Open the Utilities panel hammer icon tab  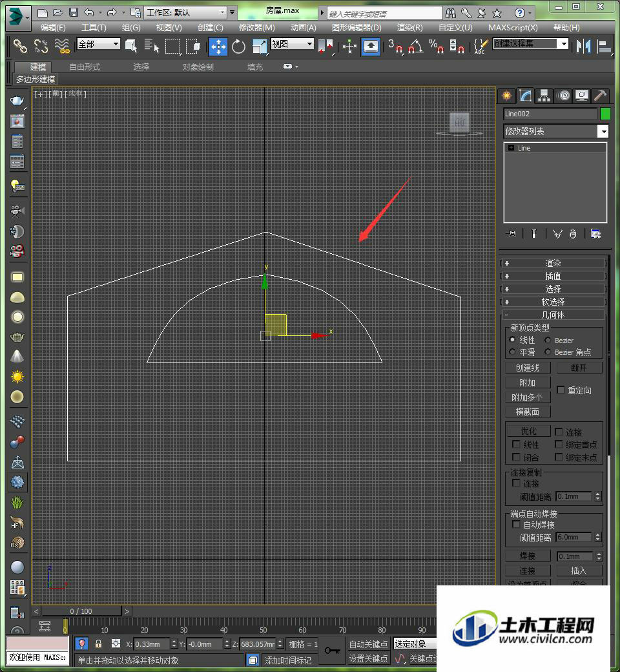click(600, 96)
